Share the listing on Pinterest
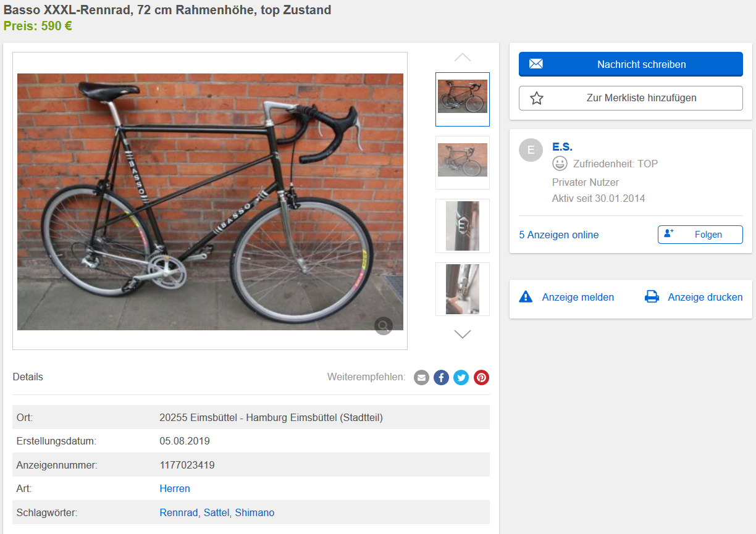The image size is (756, 534). 481,377
